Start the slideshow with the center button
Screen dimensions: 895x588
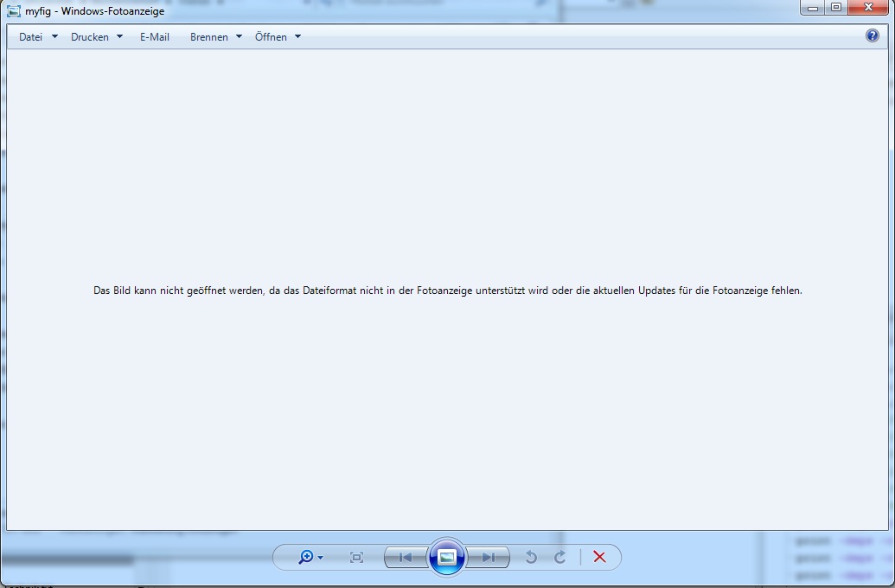[447, 558]
